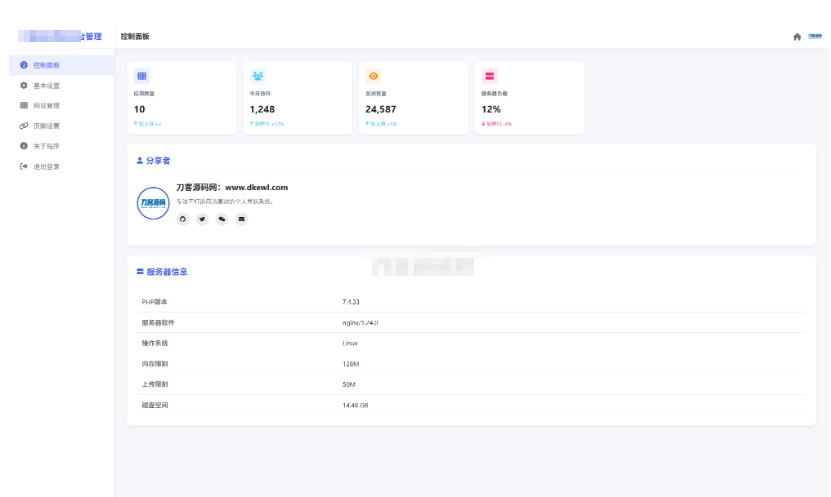Click the +12% trend under 1,248
The image size is (831, 497).
pos(267,123)
